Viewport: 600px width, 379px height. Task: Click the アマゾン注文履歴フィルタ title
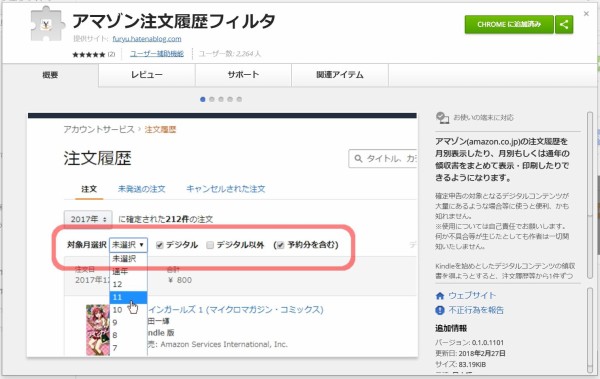click(x=174, y=21)
